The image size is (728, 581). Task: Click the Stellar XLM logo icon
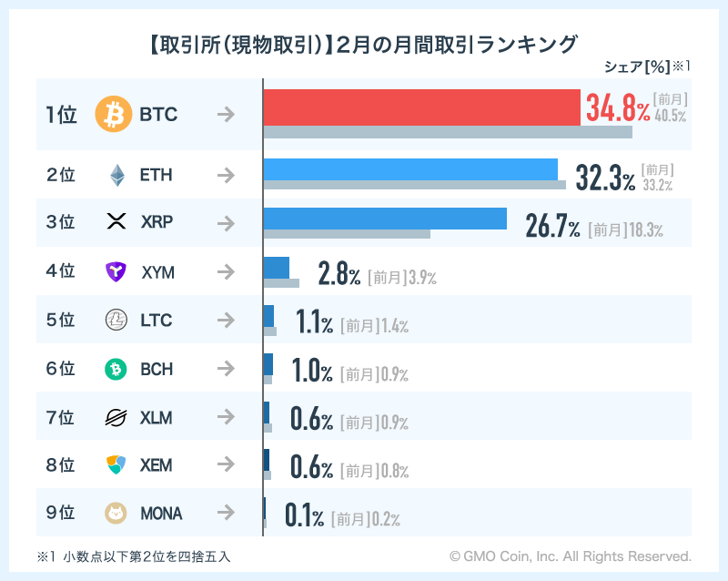(116, 418)
